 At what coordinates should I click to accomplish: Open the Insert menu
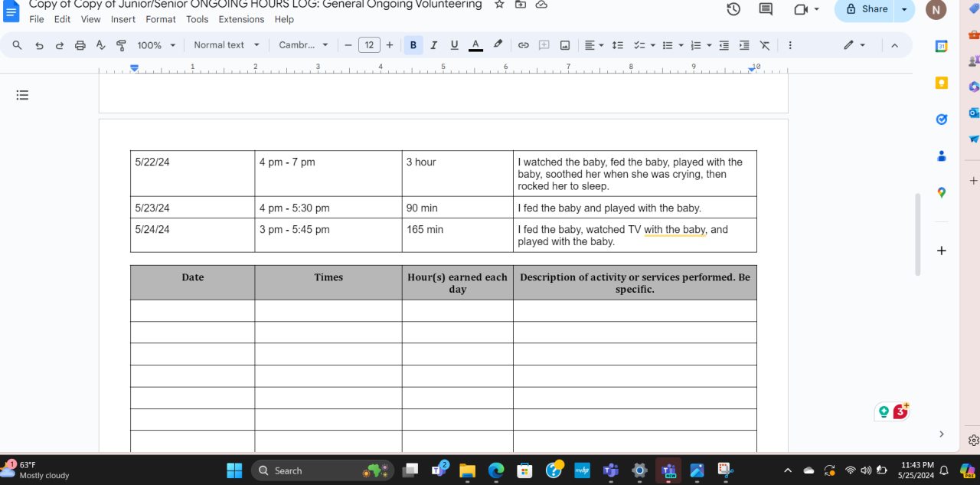[x=122, y=19]
